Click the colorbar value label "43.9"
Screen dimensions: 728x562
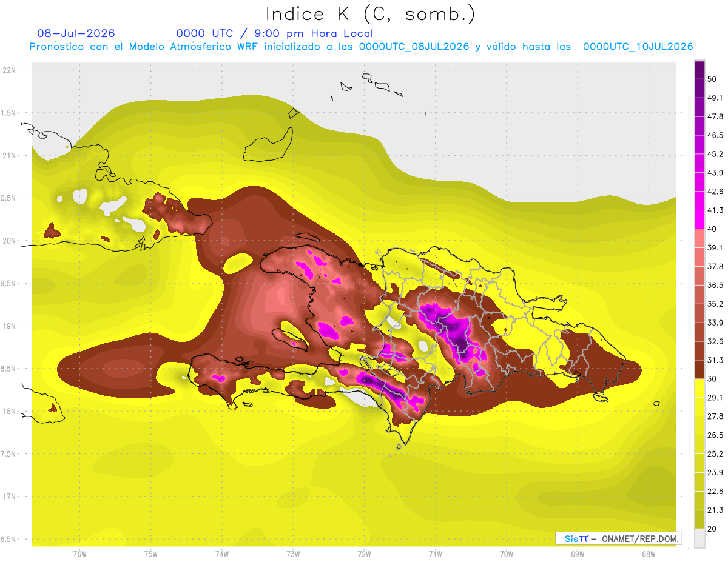(715, 173)
